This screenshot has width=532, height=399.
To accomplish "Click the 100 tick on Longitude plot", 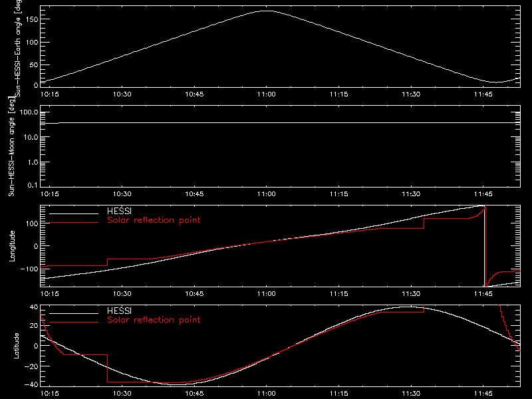I will click(x=32, y=223).
